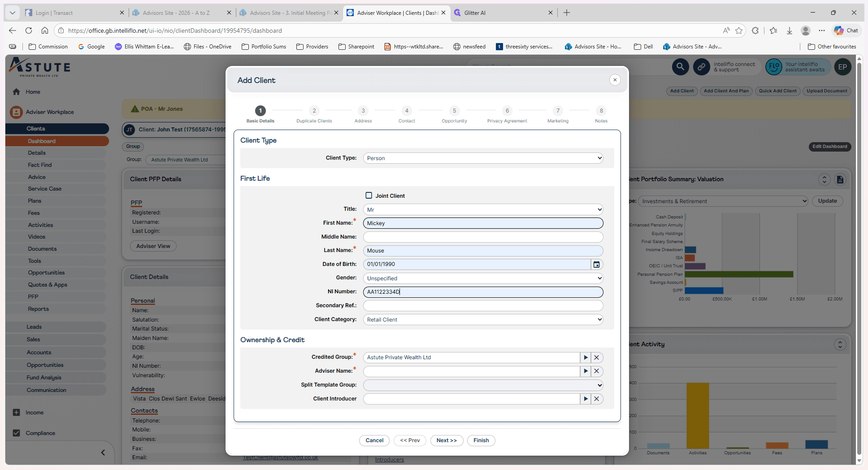Tick the Joint Client checkbox
This screenshot has width=868, height=470.
coord(369,196)
